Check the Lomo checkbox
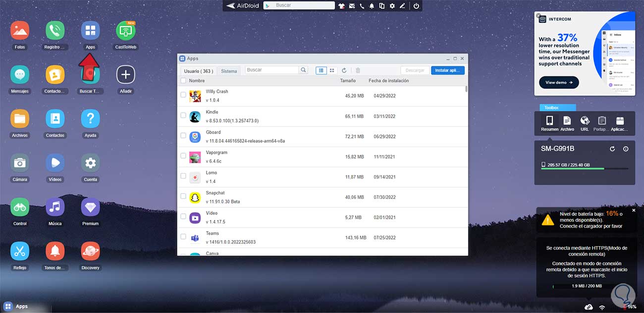644x313 pixels. [183, 176]
